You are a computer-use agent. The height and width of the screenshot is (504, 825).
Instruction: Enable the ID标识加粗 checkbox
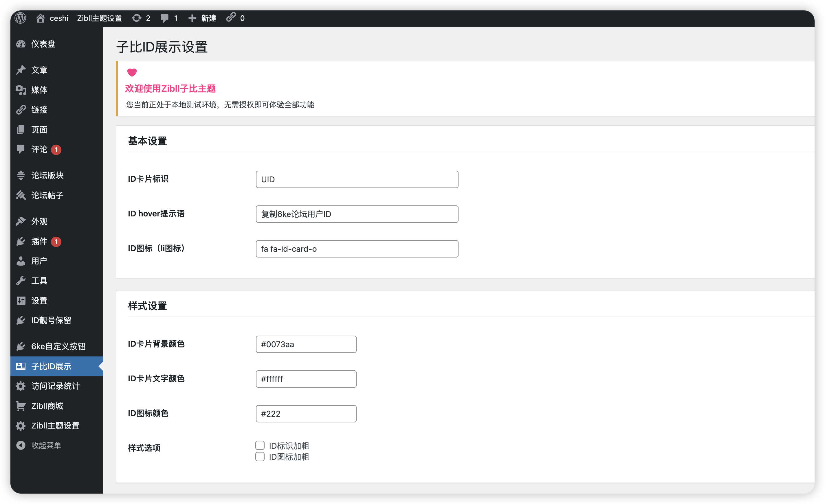pyautogui.click(x=260, y=445)
